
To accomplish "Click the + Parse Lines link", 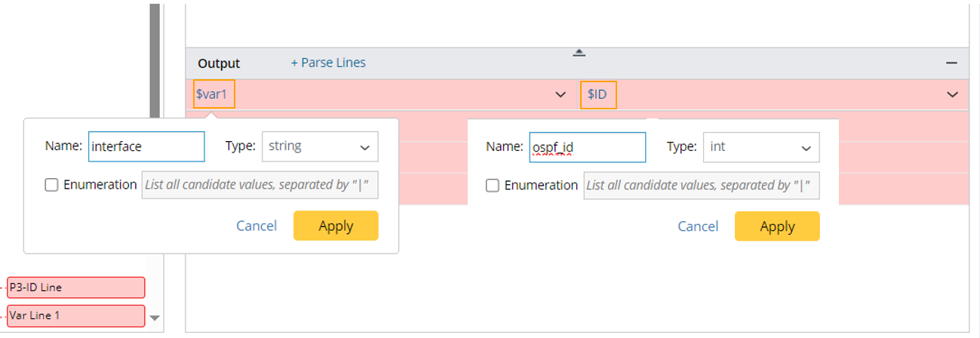I will 328,63.
